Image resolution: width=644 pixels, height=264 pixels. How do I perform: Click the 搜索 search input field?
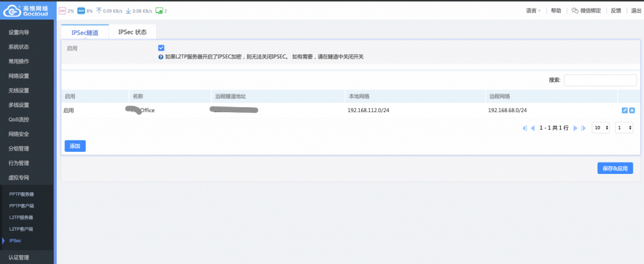(600, 80)
